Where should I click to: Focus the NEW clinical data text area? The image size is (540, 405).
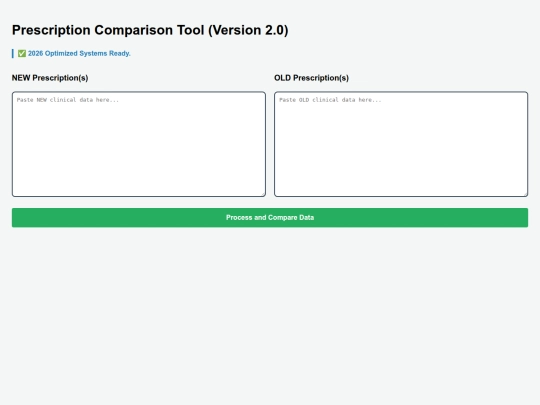[x=139, y=144]
